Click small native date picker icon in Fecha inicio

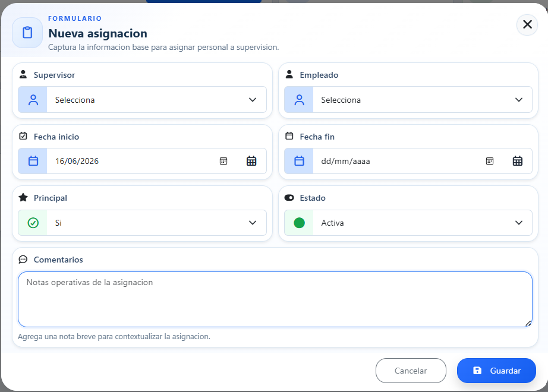coord(223,161)
